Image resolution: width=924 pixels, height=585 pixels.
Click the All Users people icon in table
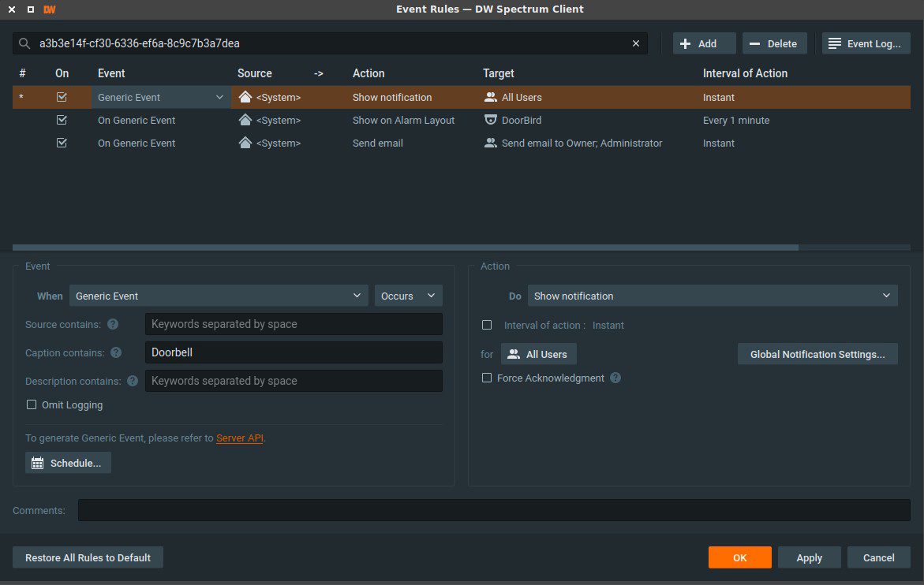point(490,97)
